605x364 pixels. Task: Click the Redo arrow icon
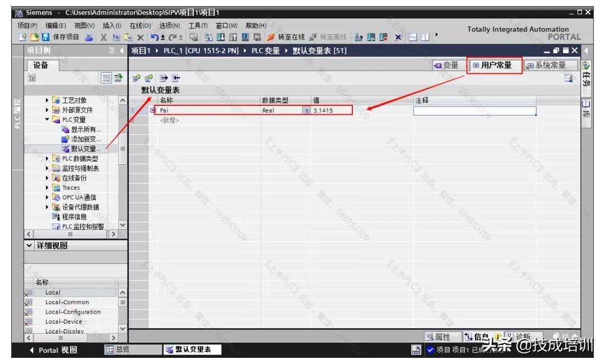point(173,37)
